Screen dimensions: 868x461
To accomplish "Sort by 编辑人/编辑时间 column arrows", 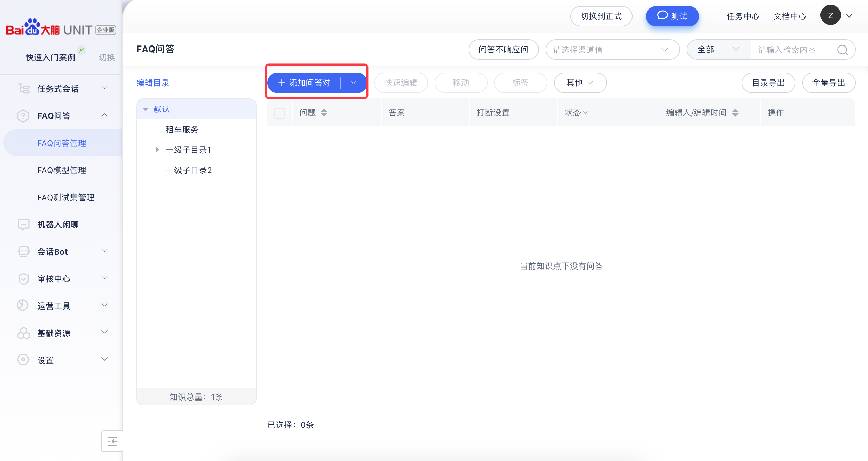I will pyautogui.click(x=735, y=113).
